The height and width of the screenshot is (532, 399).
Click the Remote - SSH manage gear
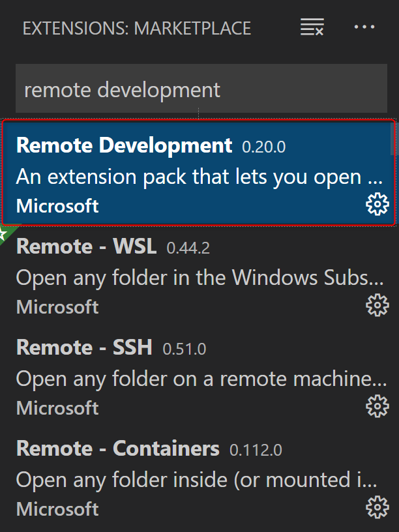377,407
